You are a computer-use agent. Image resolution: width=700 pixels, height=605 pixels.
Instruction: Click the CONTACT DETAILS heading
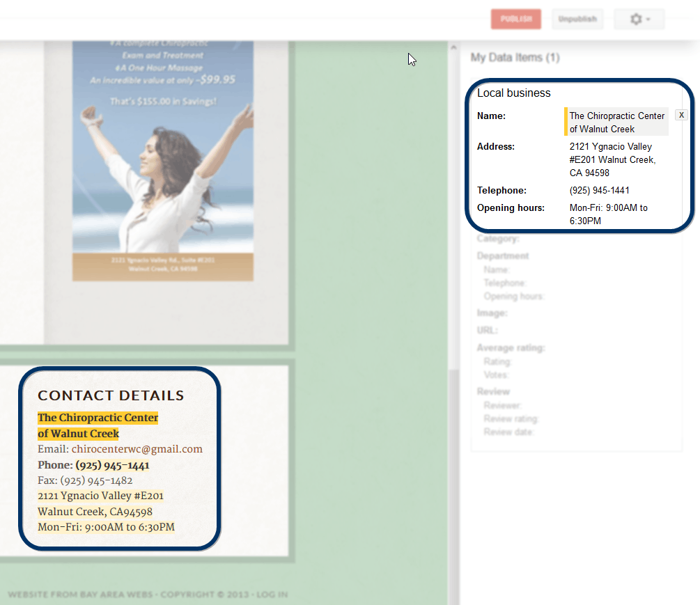coord(111,395)
